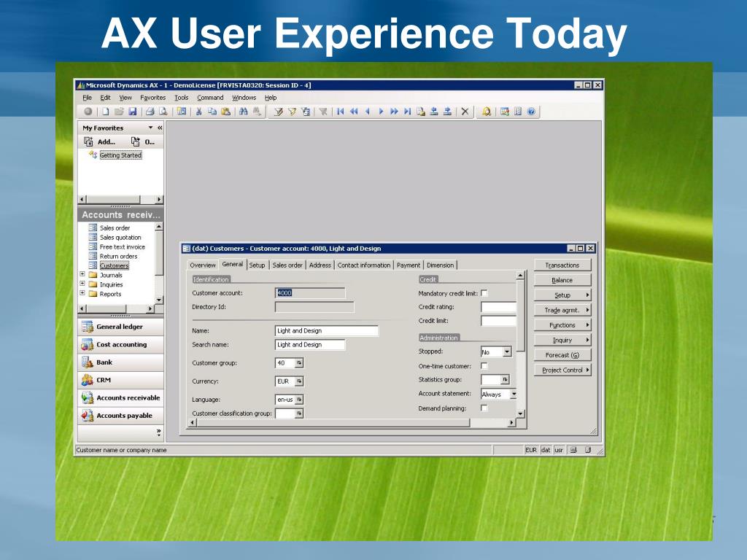Click the Customers form horizontal scrollbar

pos(352,422)
